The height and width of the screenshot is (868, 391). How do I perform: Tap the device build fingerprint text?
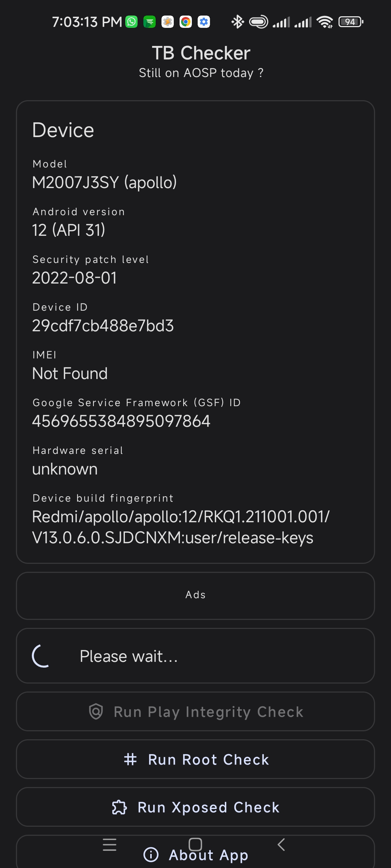coord(180,527)
